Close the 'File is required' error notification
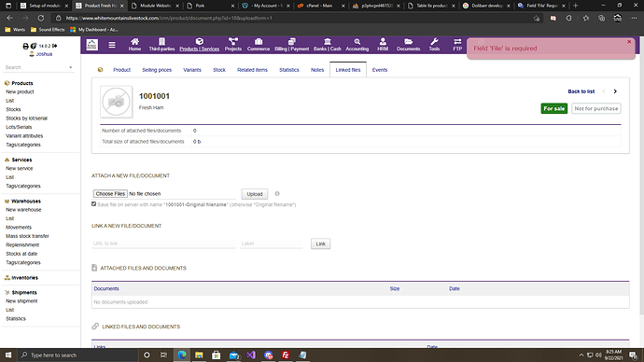The height and width of the screenshot is (362, 644). click(629, 42)
